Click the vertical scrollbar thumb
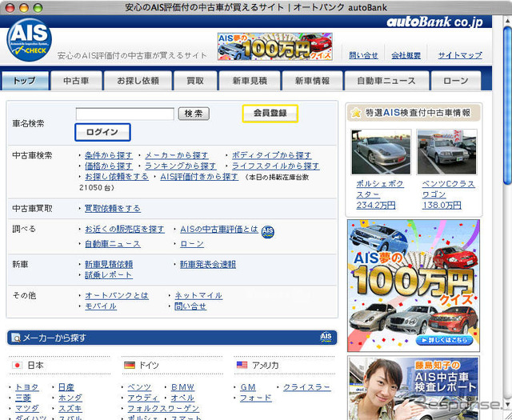512x420 pixels. point(507,105)
